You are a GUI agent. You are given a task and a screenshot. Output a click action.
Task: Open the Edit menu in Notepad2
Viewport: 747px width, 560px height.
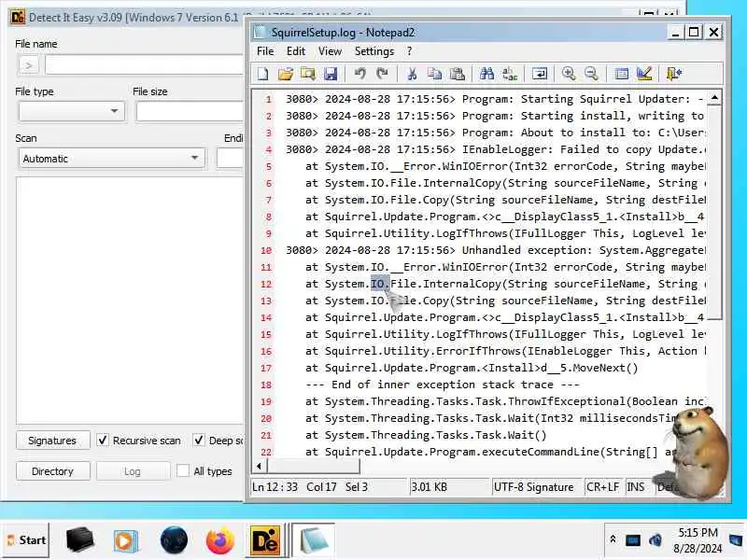tap(296, 51)
